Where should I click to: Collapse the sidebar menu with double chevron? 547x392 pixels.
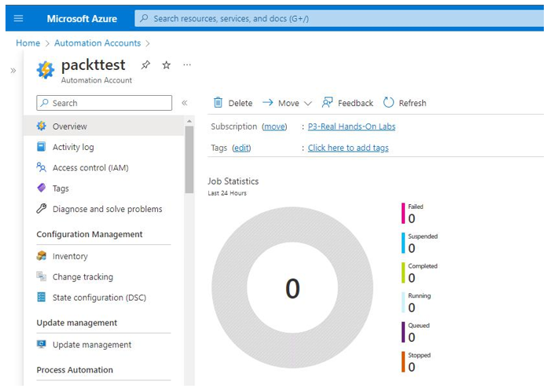coord(185,103)
